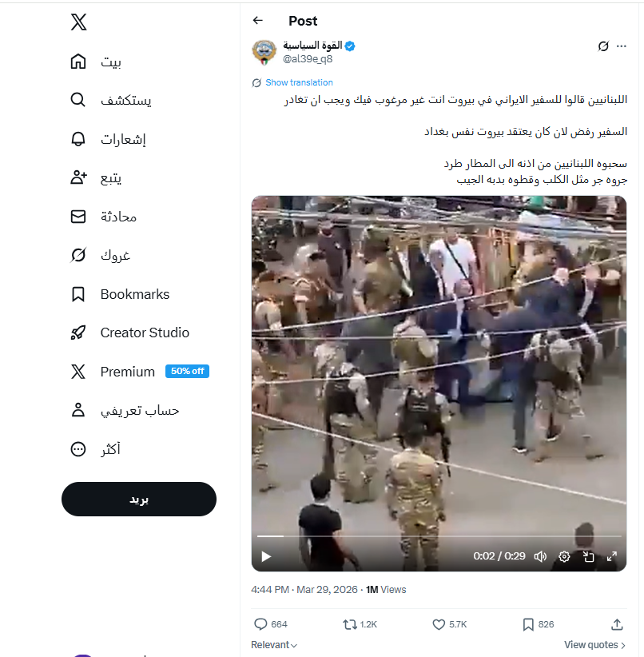Enter video fullscreen mode
This screenshot has height=657, width=644.
pos(612,556)
